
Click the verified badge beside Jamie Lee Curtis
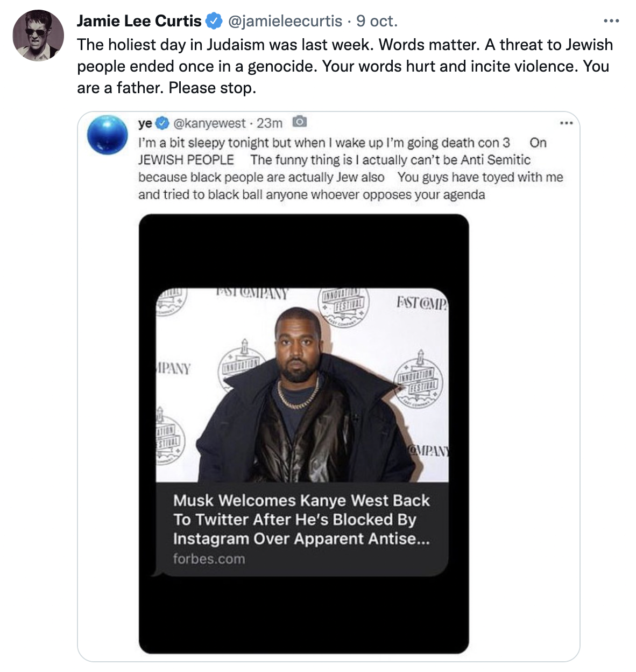(x=215, y=21)
